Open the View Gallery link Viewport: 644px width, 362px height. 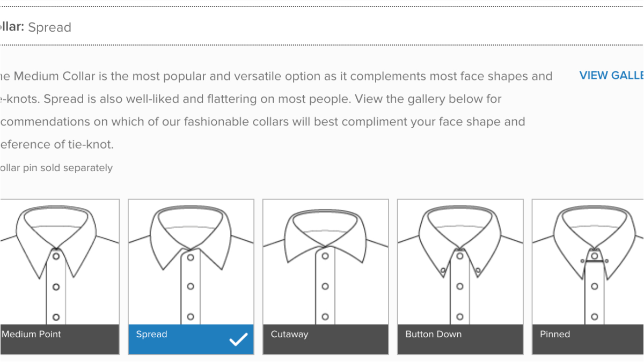tap(611, 76)
